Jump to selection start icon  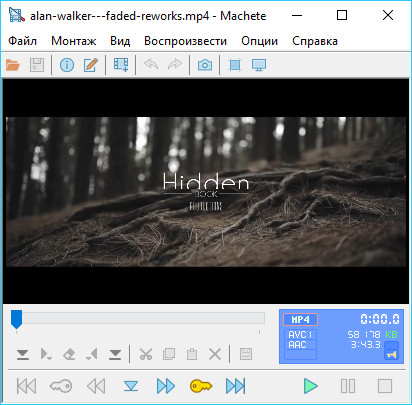point(23,354)
